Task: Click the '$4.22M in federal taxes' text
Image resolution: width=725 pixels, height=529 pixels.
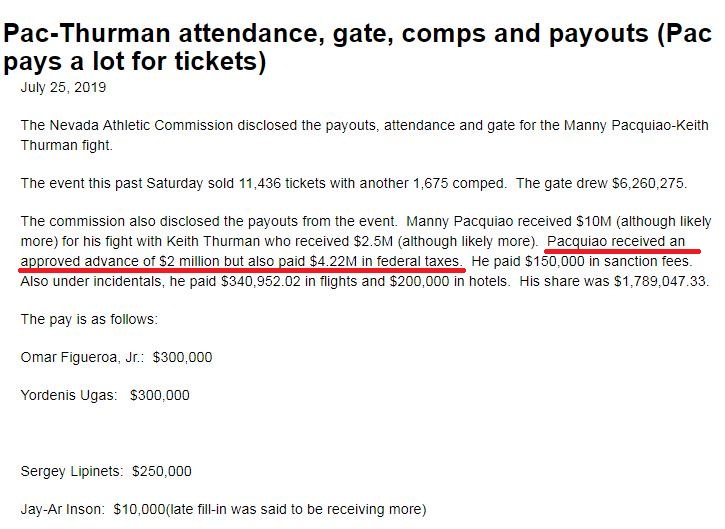Action: point(386,261)
